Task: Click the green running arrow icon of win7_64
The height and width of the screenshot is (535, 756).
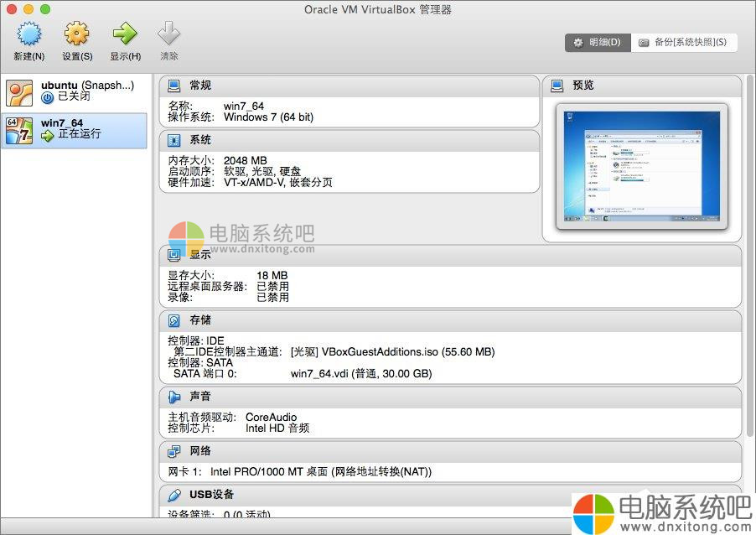Action: coord(47,136)
